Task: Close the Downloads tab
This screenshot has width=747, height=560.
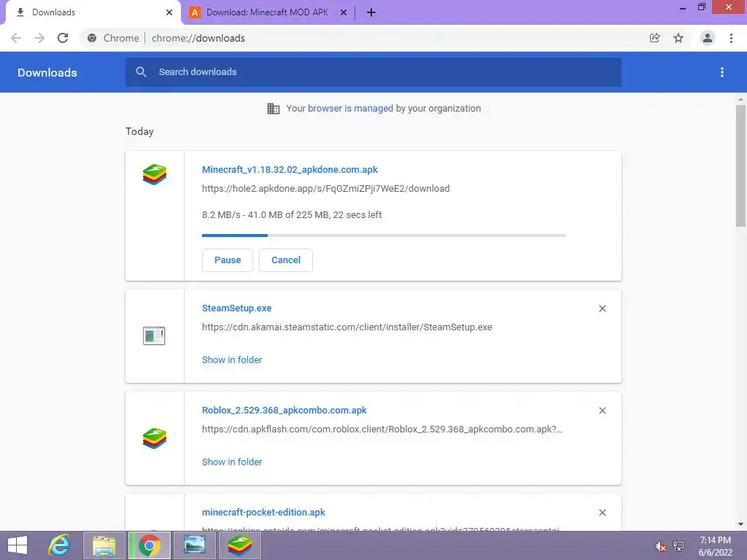Action: tap(169, 12)
